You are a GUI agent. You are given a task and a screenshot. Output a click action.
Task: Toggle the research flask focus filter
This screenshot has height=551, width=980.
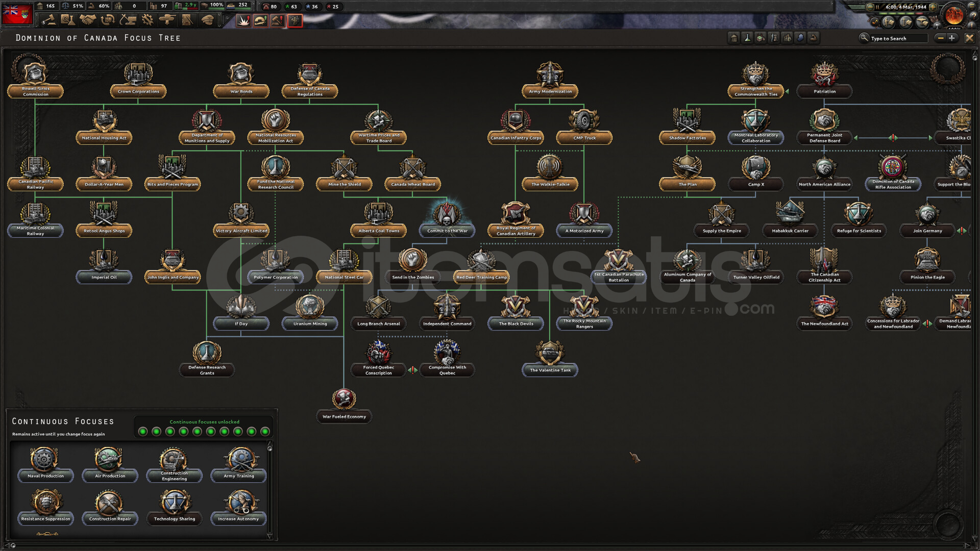click(747, 38)
